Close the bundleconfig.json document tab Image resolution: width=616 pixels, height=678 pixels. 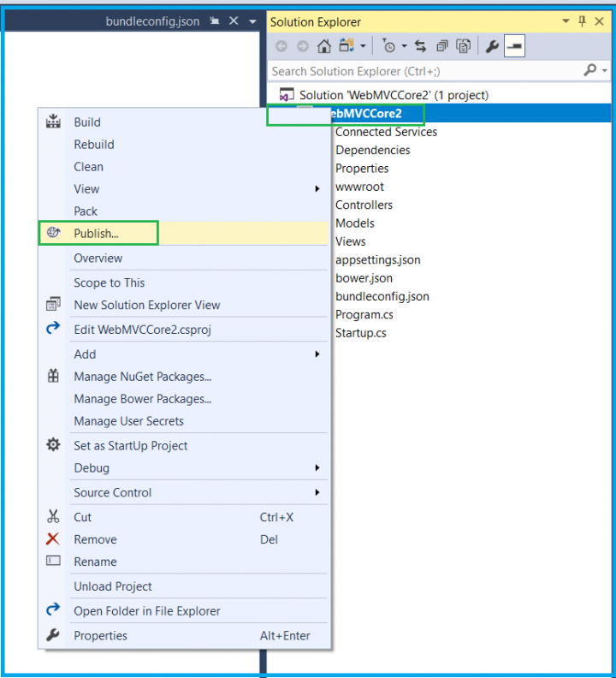point(234,21)
